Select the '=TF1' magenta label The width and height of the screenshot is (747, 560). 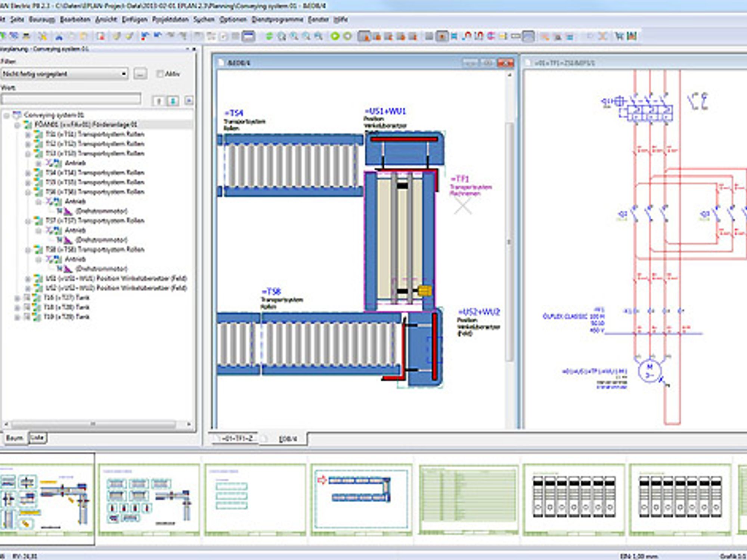pos(460,179)
